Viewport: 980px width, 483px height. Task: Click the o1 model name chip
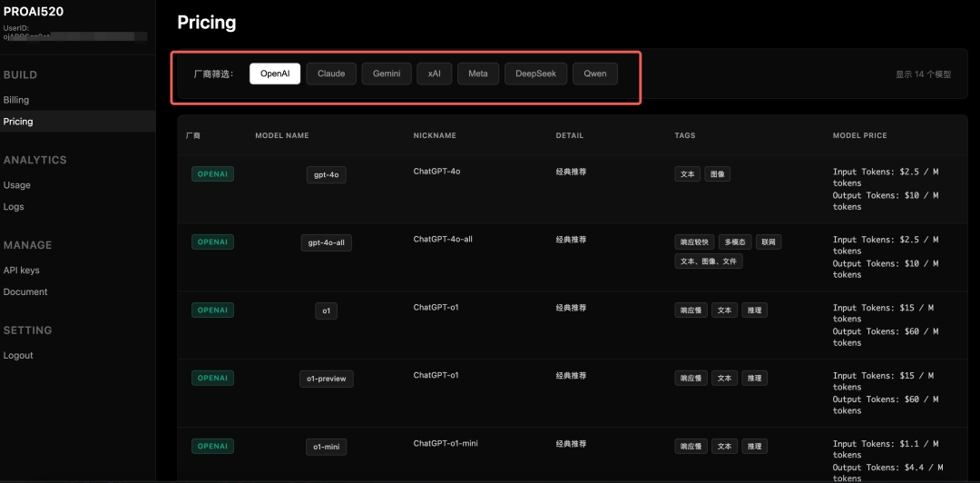(x=327, y=310)
